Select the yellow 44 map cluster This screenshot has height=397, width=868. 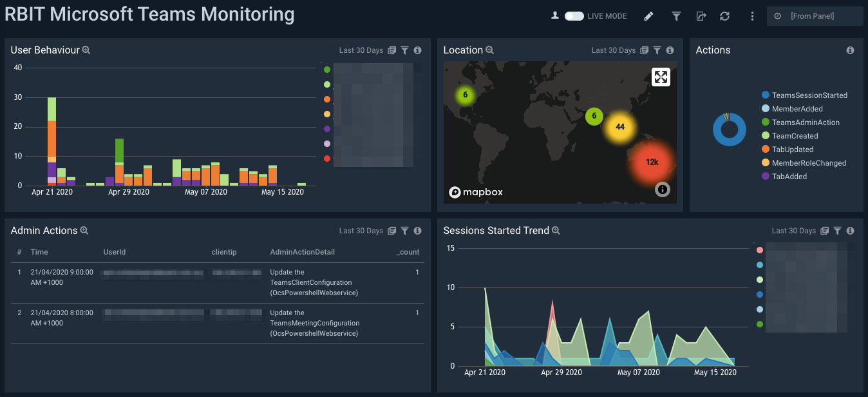pos(619,127)
